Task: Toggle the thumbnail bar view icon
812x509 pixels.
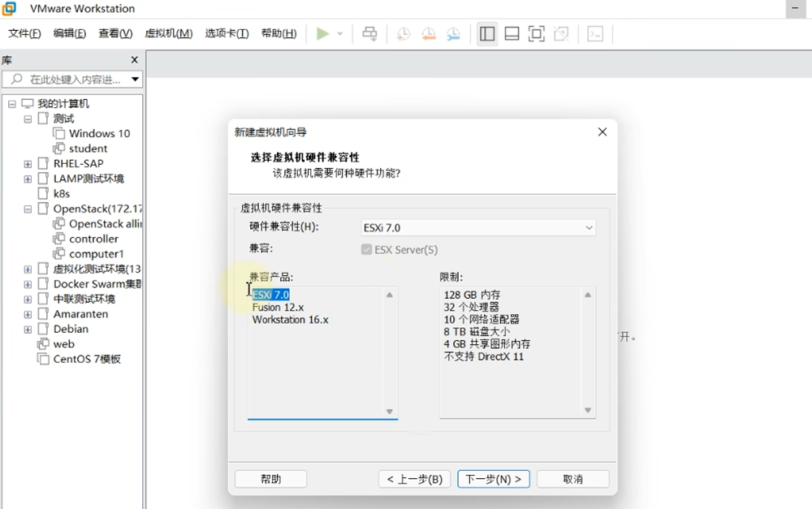Action: (x=512, y=34)
